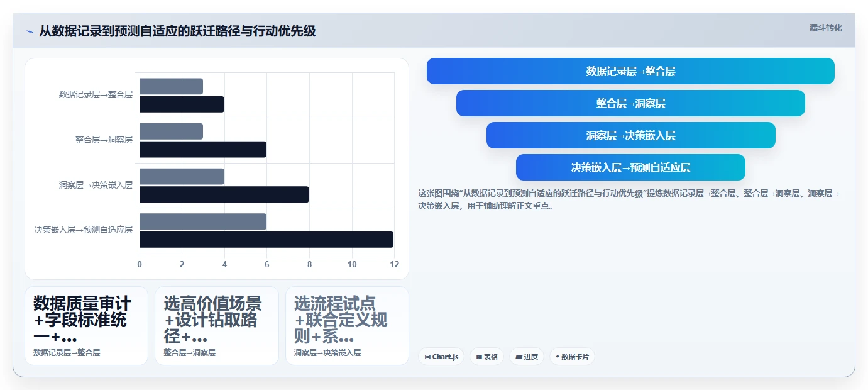The height and width of the screenshot is (390, 868).
Task: Click gray bar for 洞察层→决策嵌入层
Action: (182, 176)
